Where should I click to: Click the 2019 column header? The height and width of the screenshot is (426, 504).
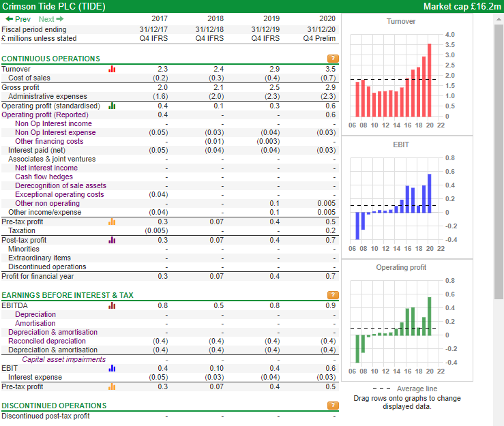pos(271,18)
